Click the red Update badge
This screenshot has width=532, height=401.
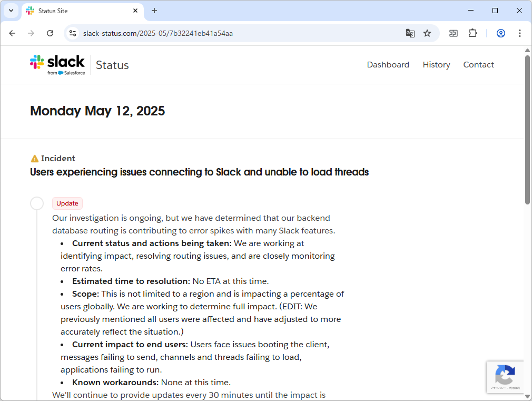pyautogui.click(x=67, y=203)
